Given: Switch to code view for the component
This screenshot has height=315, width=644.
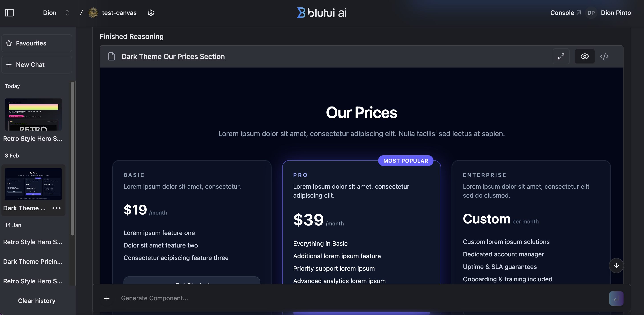Looking at the screenshot, I should pos(604,56).
